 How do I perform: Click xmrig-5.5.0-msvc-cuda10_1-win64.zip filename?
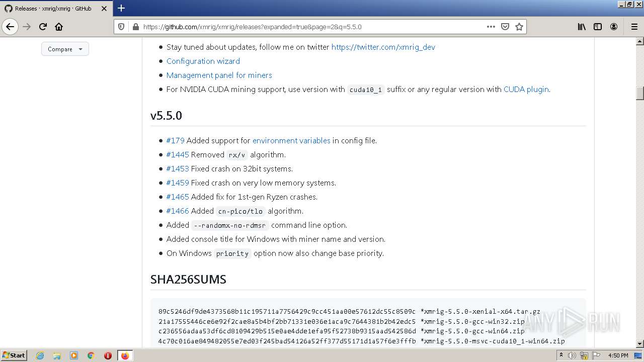494,341
